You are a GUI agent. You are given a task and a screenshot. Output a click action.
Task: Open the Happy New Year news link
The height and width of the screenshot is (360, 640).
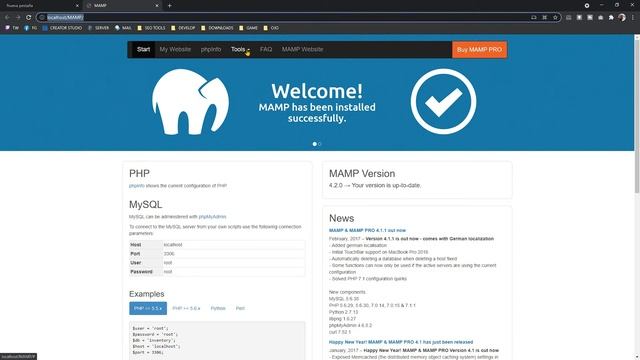401,342
